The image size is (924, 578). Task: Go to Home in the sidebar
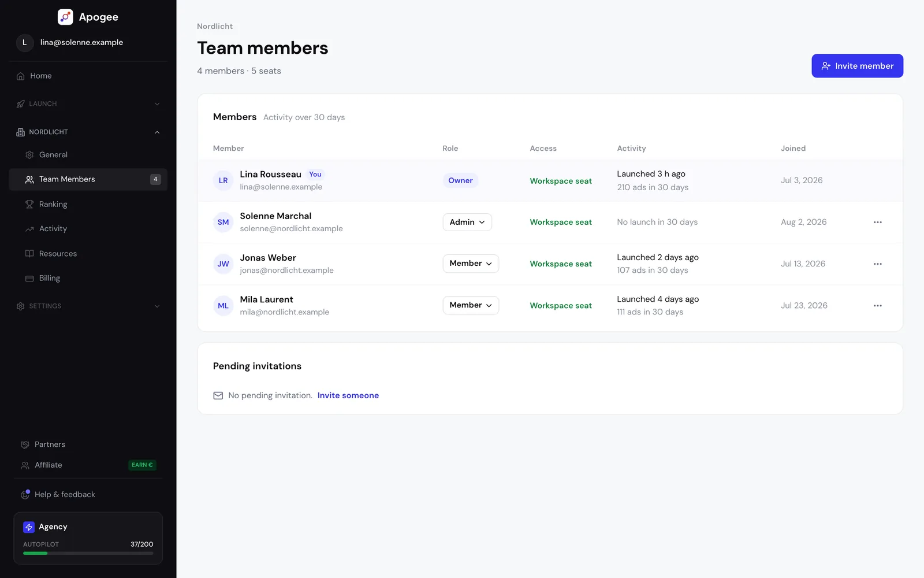pos(88,76)
